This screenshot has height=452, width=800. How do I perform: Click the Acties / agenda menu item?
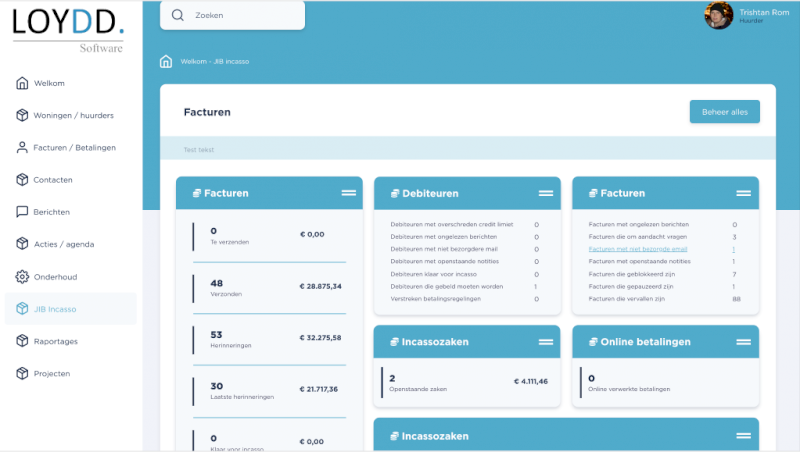pyautogui.click(x=59, y=244)
